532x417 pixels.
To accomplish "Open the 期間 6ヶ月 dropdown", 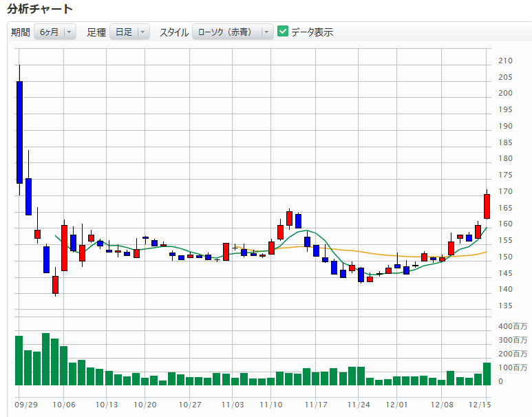I will (55, 32).
